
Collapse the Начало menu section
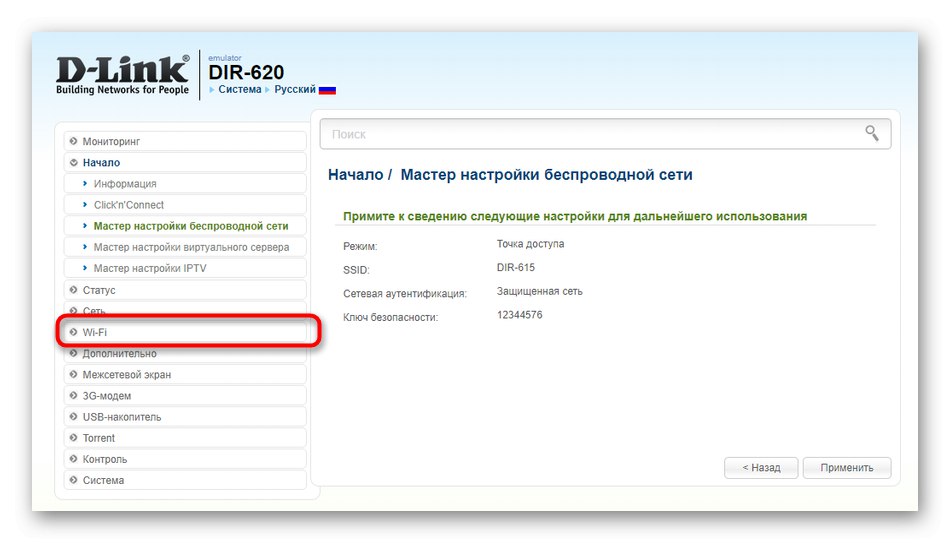pos(185,162)
